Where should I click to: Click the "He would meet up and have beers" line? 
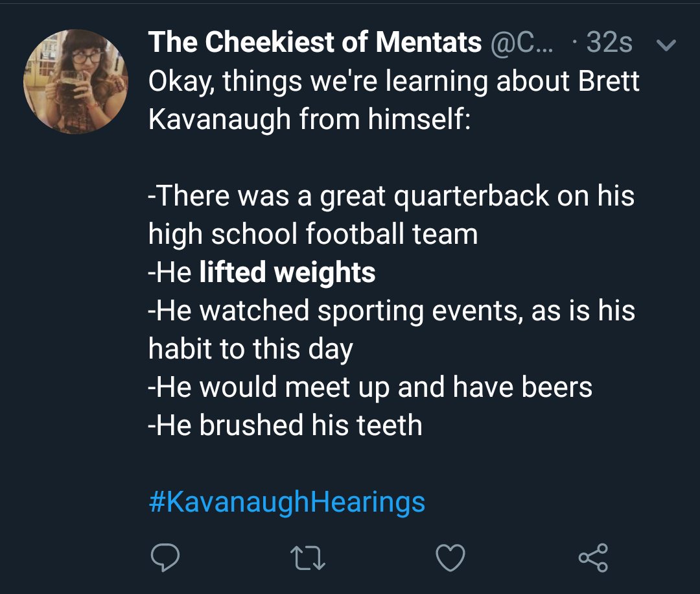pos(370,387)
